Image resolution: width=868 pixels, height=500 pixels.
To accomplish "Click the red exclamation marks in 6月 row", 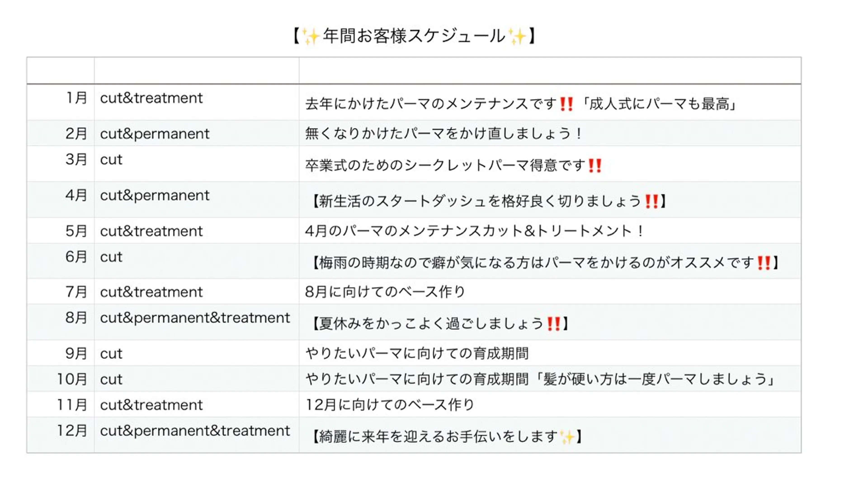I will coord(764,263).
